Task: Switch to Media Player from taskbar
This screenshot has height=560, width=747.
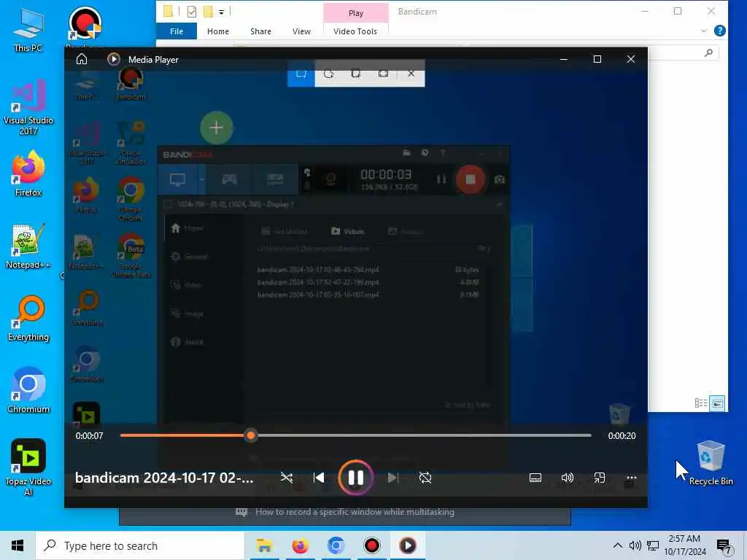Action: coord(407,545)
